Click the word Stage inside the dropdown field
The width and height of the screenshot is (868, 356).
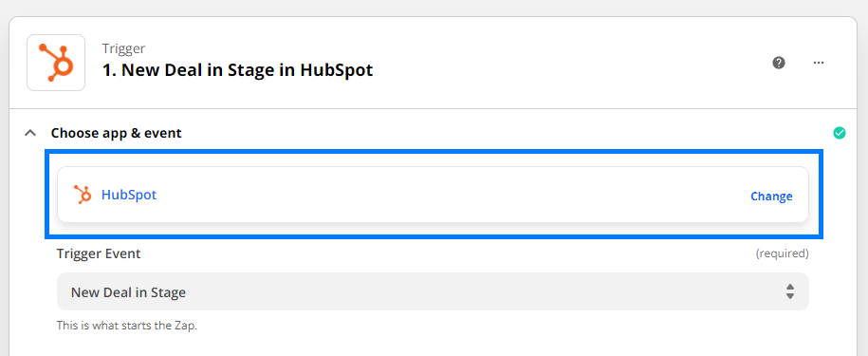[168, 292]
